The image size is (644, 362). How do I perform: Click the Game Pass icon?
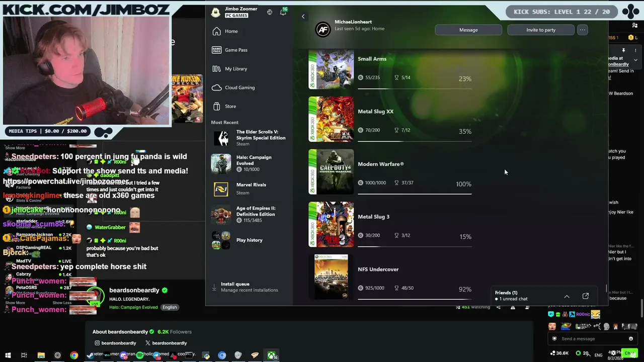coord(216,50)
